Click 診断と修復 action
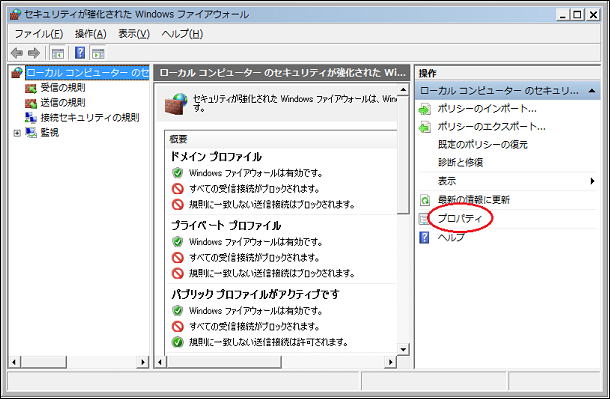 point(460,163)
